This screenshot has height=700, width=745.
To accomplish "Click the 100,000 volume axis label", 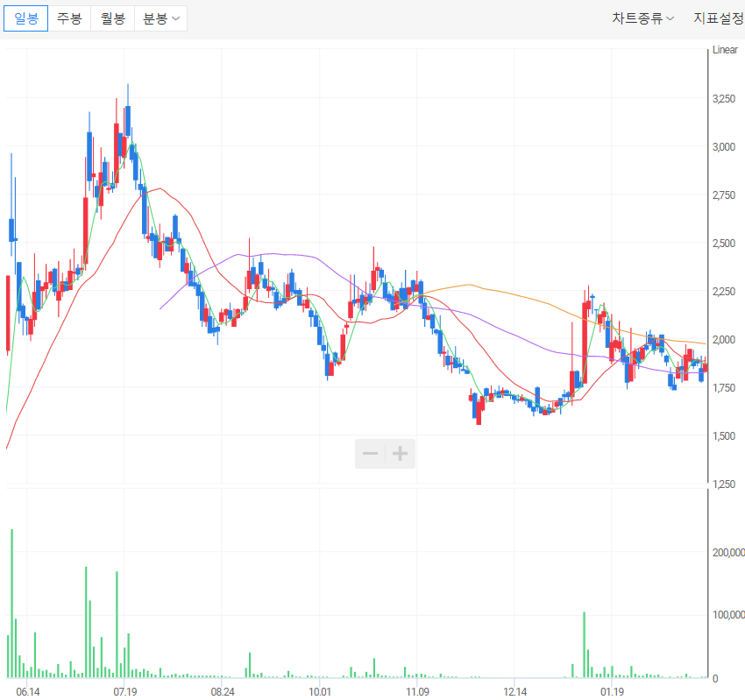I will tap(728, 615).
